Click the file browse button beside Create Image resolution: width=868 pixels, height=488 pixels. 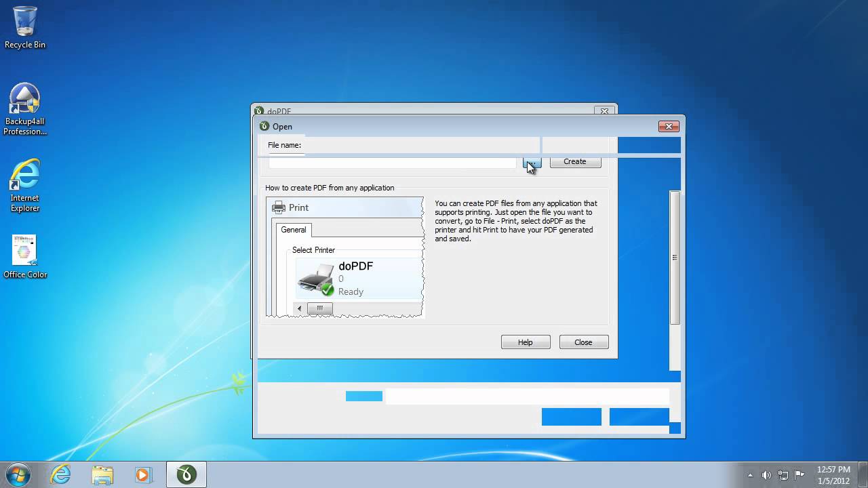pyautogui.click(x=532, y=162)
